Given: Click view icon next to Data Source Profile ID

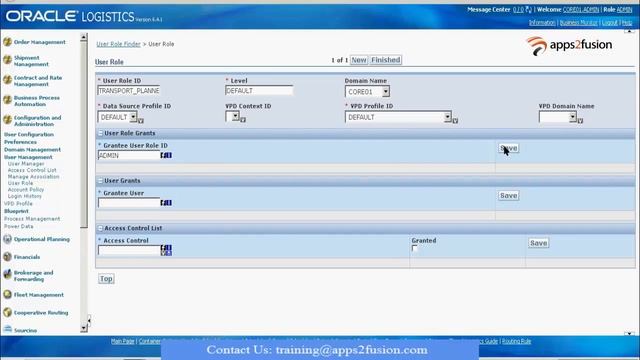Looking at the screenshot, I should 141,121.
